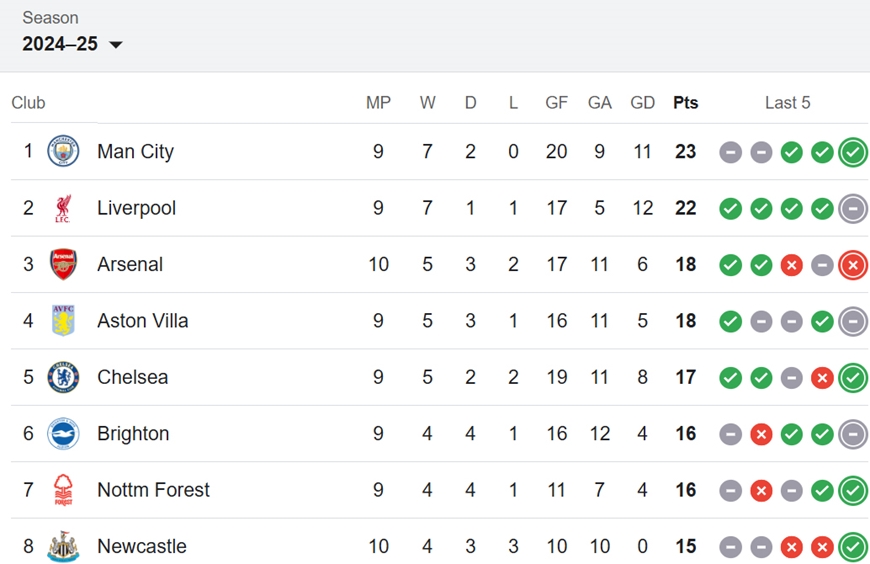Click the Liverpool club crest
The width and height of the screenshot is (870, 564).
point(63,208)
